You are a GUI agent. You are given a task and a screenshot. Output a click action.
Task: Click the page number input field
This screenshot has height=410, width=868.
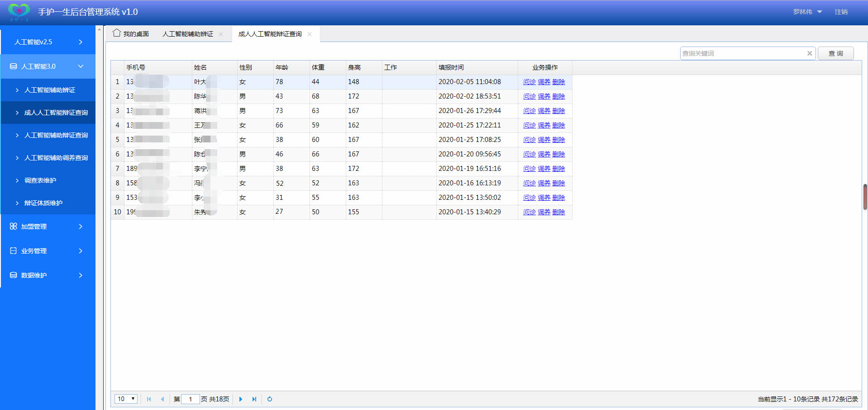(x=191, y=399)
